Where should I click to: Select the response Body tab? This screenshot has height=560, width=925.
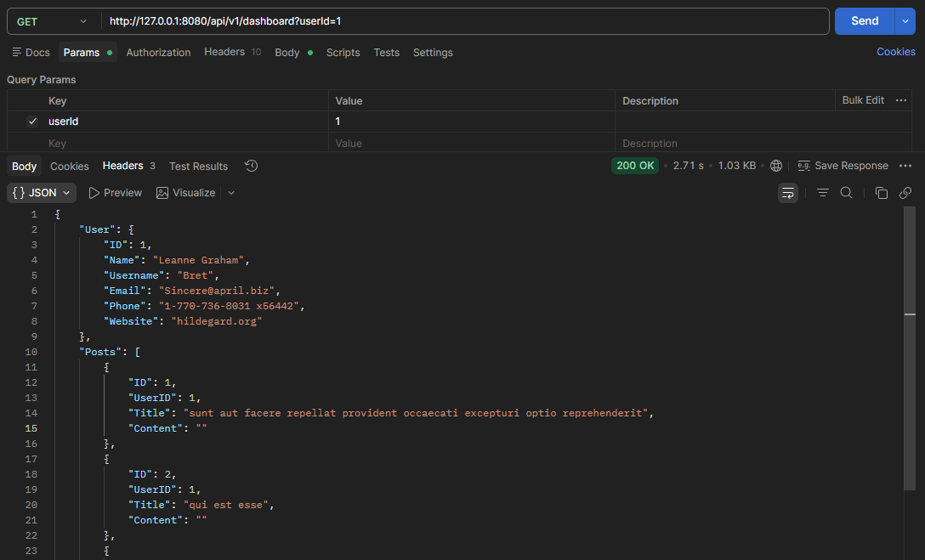24,167
